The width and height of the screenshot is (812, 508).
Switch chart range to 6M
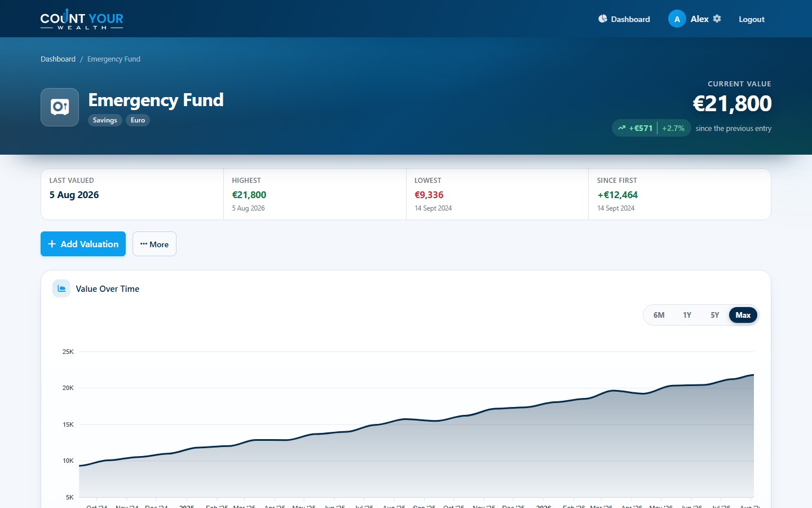(x=659, y=315)
